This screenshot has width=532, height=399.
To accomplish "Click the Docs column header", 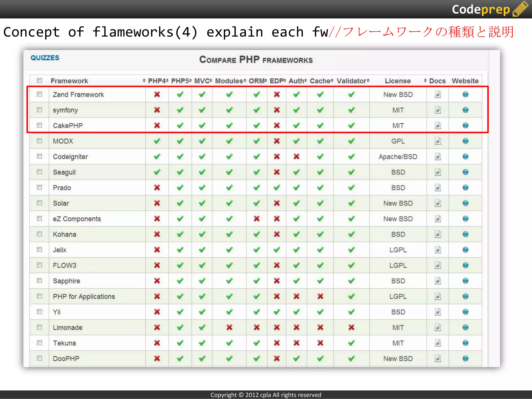I will (x=437, y=81).
